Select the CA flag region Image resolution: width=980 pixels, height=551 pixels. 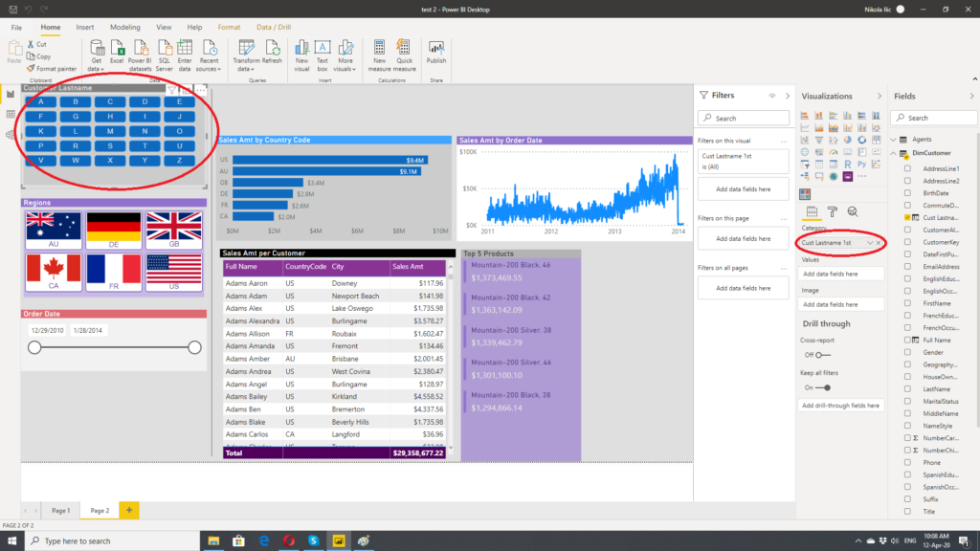(x=54, y=273)
